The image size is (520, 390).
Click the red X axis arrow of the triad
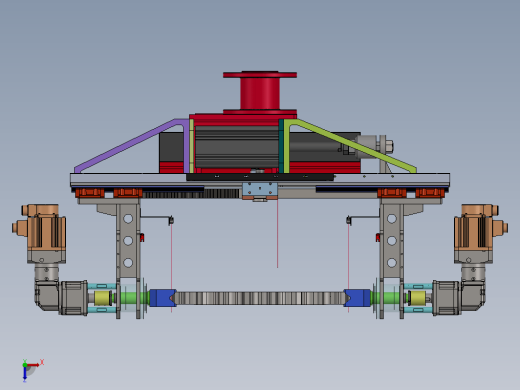click(x=33, y=365)
